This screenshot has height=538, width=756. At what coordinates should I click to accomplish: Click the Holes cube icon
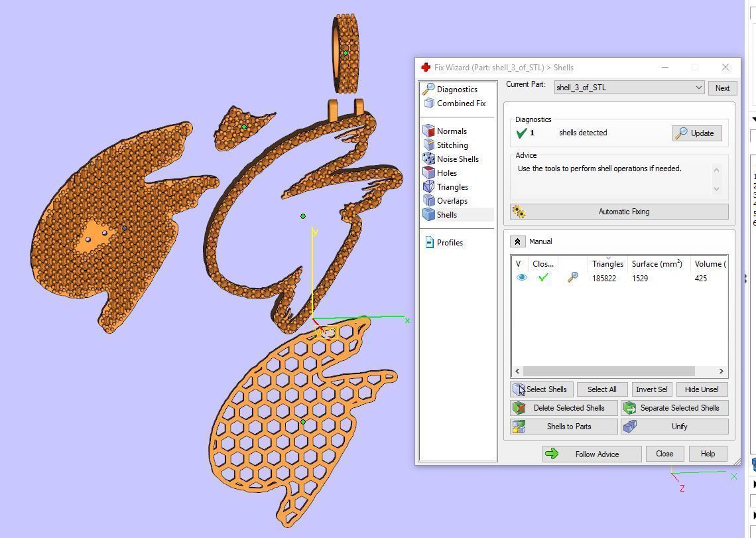point(428,172)
